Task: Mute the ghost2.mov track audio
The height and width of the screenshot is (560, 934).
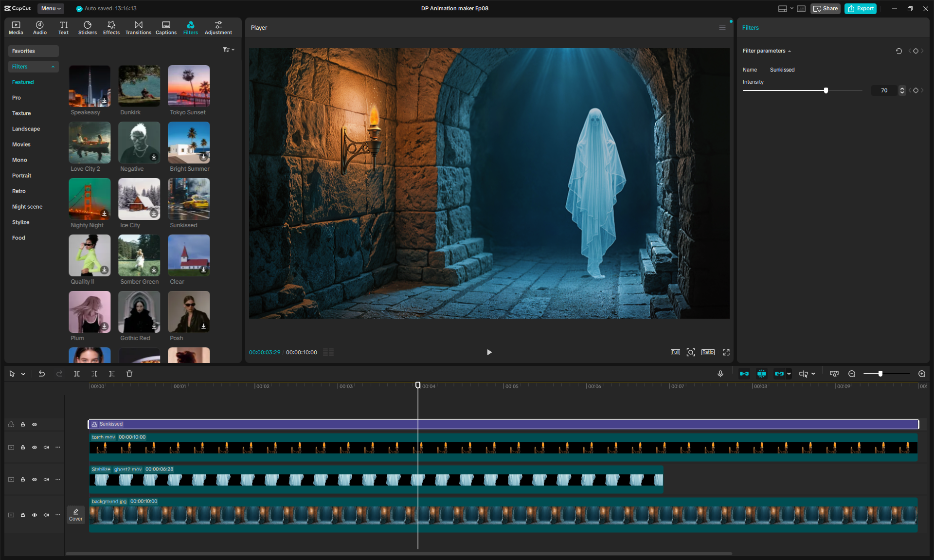Action: coord(46,479)
